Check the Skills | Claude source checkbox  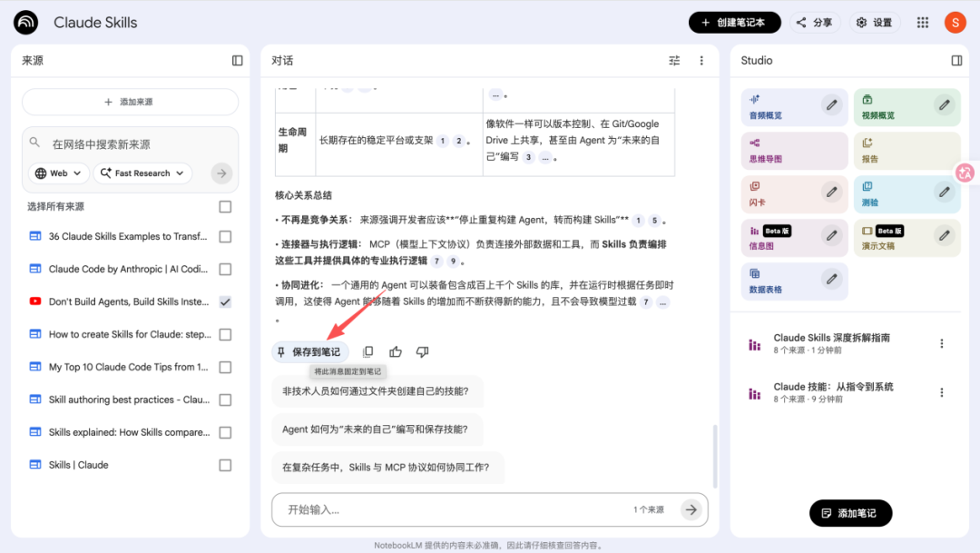(x=225, y=465)
